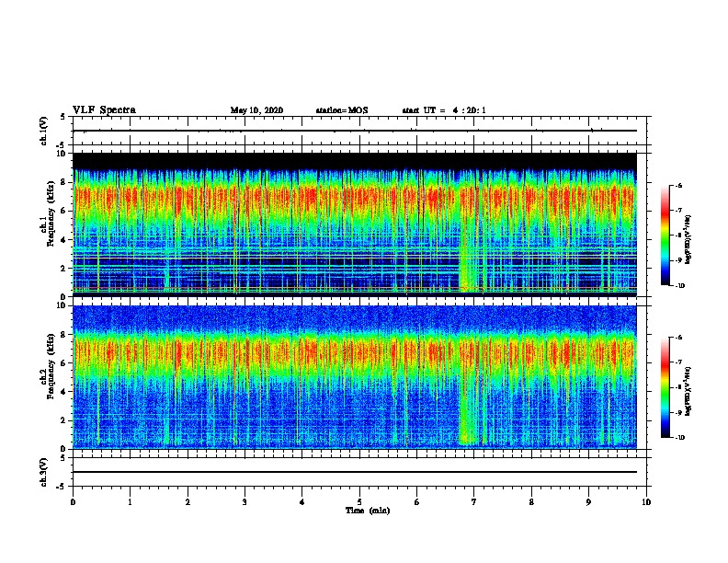Click the ch.2 colorbar "log(PSD)" label

(688, 391)
